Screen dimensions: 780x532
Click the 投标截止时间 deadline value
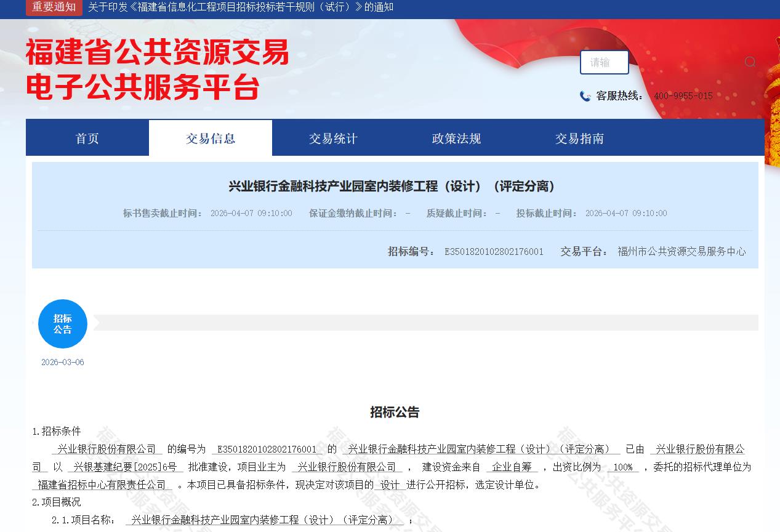pos(625,213)
